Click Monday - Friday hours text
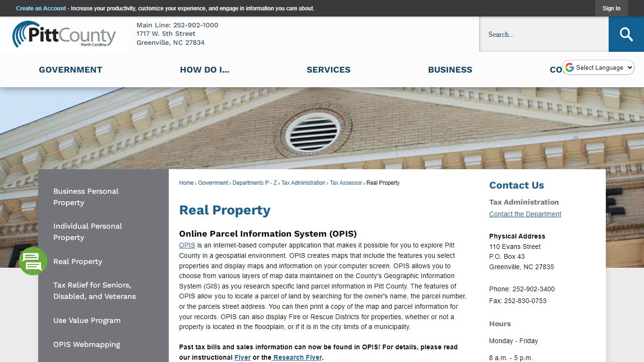The height and width of the screenshot is (362, 644). [x=513, y=341]
